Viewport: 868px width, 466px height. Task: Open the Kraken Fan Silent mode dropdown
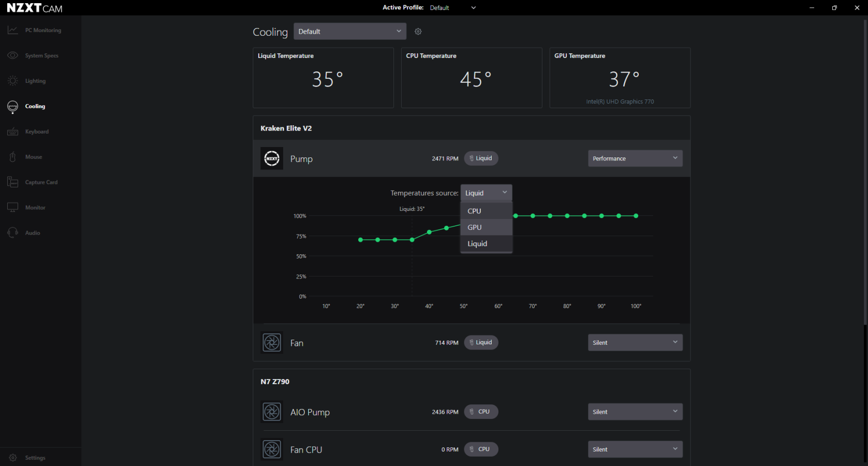coord(635,343)
